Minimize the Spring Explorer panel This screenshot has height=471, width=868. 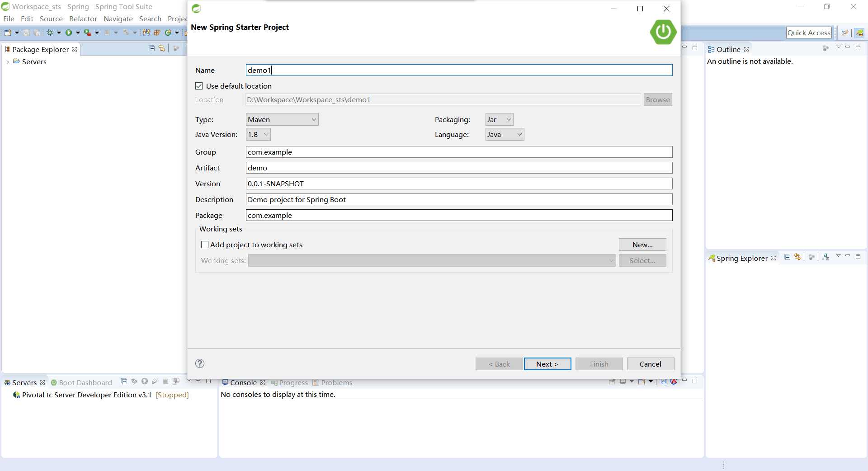(x=848, y=256)
